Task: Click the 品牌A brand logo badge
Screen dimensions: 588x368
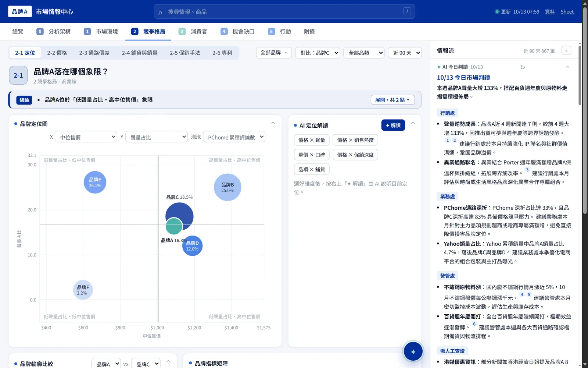Action: [20, 11]
